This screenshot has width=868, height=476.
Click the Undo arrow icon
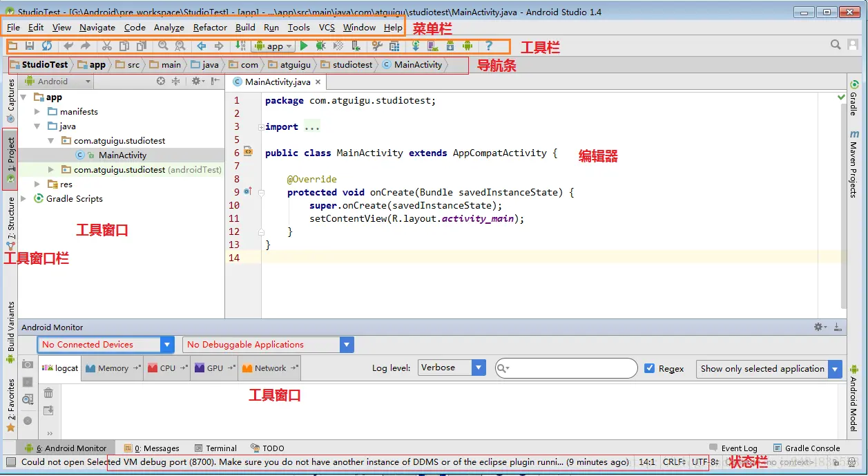[x=68, y=46]
